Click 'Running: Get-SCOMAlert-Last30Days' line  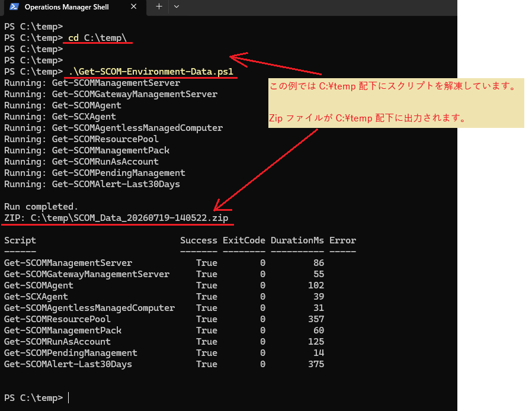92,184
